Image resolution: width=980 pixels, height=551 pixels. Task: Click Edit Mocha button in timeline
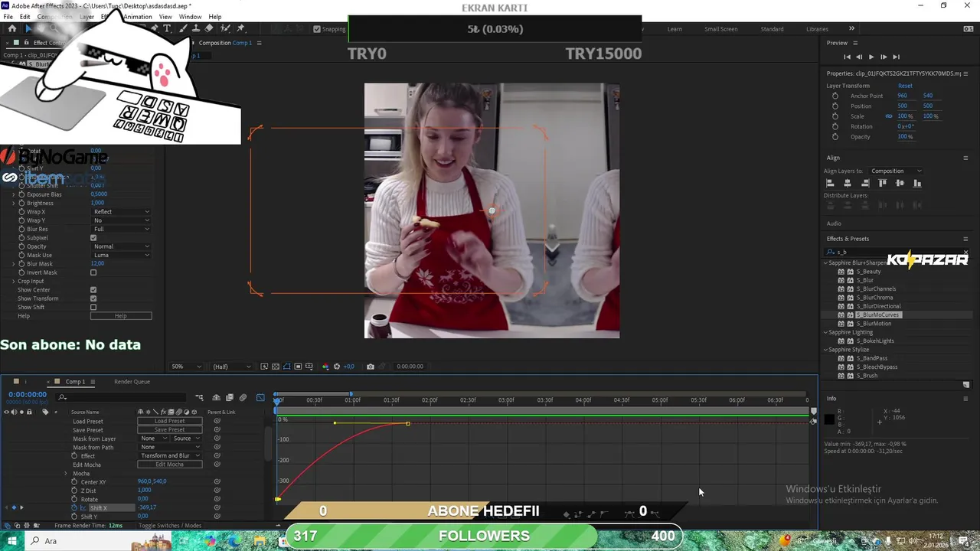point(169,464)
